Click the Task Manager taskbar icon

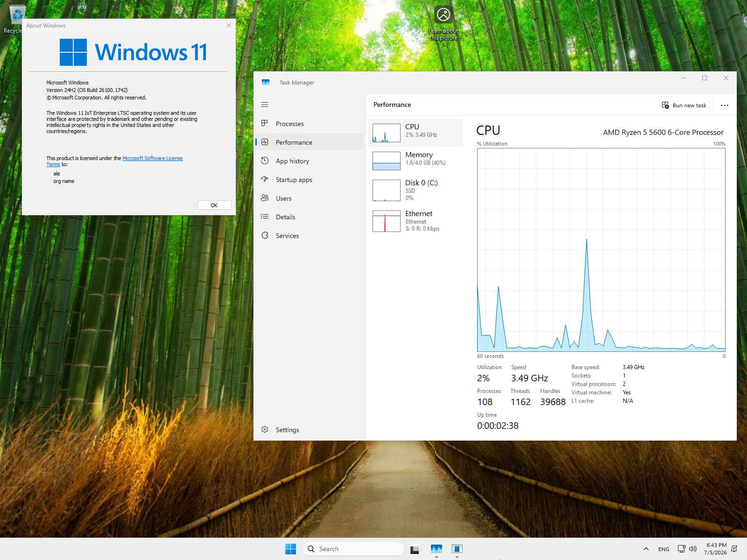coord(437,549)
